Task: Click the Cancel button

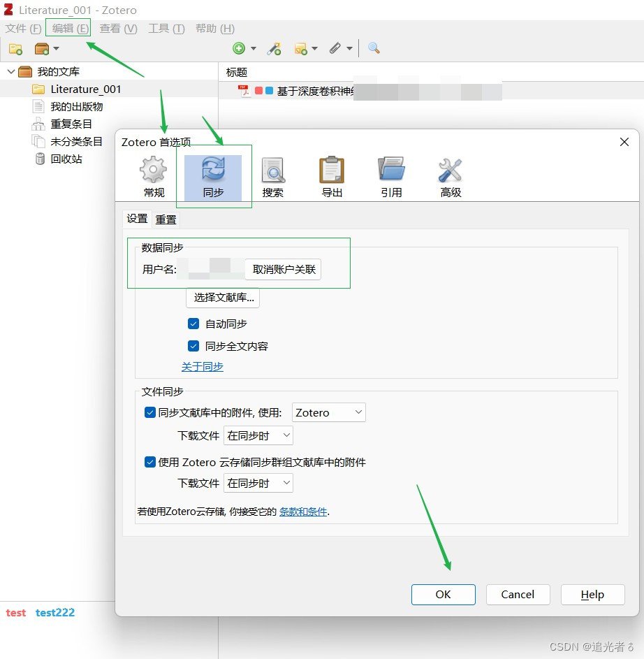Action: (x=518, y=594)
